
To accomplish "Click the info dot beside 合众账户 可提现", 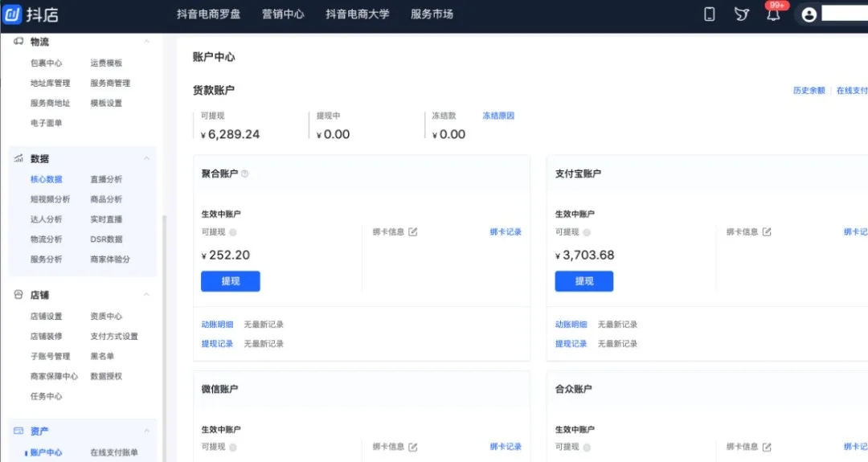I will coord(587,448).
